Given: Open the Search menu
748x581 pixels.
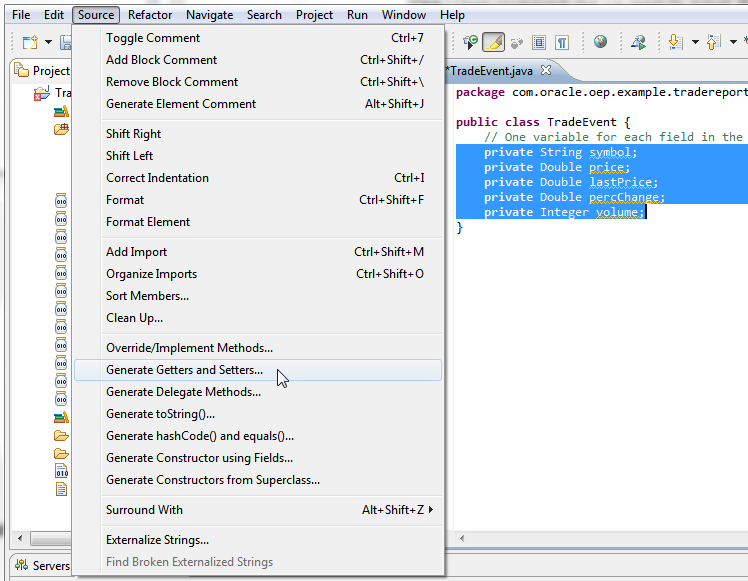Looking at the screenshot, I should pyautogui.click(x=264, y=15).
